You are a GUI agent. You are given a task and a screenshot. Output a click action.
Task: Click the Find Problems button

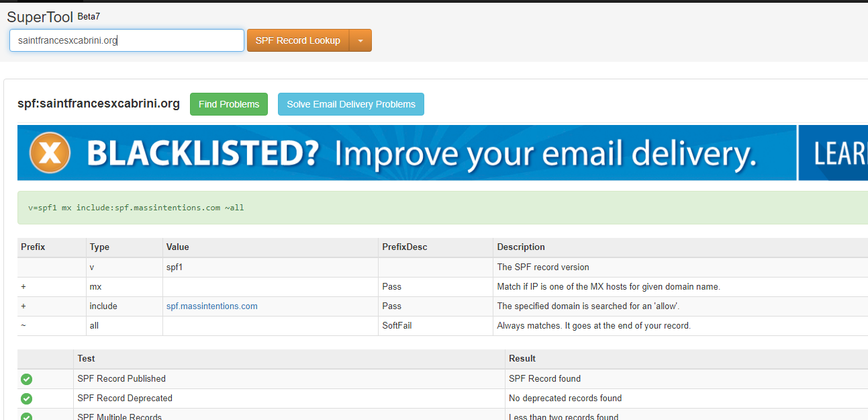pyautogui.click(x=229, y=104)
